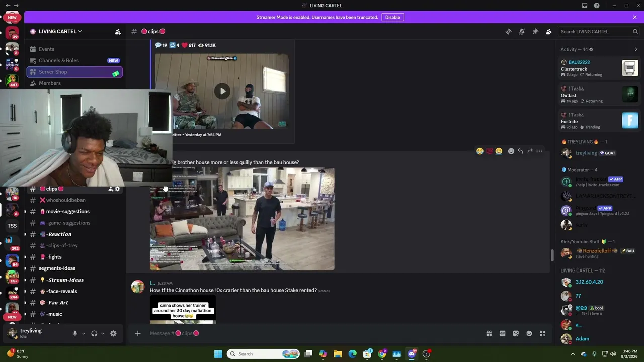
Task: Mute the microphone in user panel
Action: [75, 333]
